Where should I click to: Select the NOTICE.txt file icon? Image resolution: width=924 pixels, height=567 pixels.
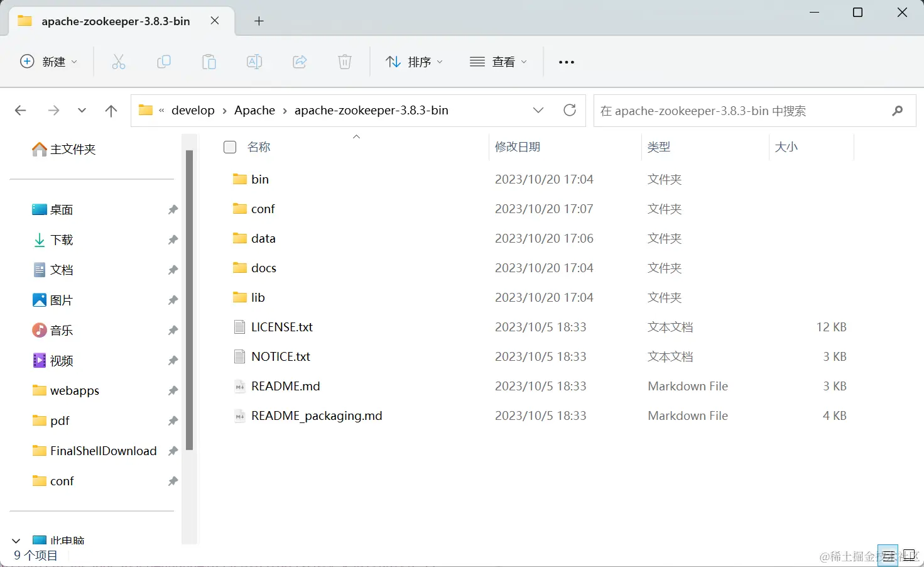tap(239, 356)
